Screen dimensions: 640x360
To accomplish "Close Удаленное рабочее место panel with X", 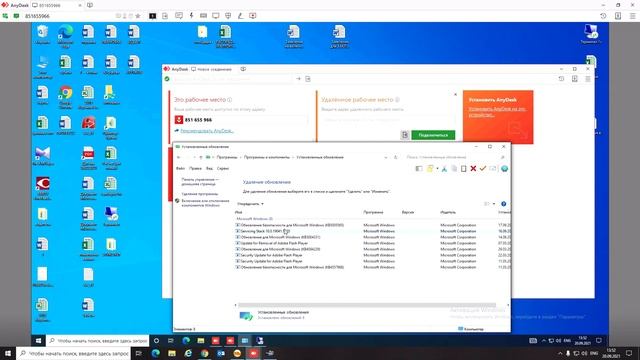I will pyautogui.click(x=456, y=94).
